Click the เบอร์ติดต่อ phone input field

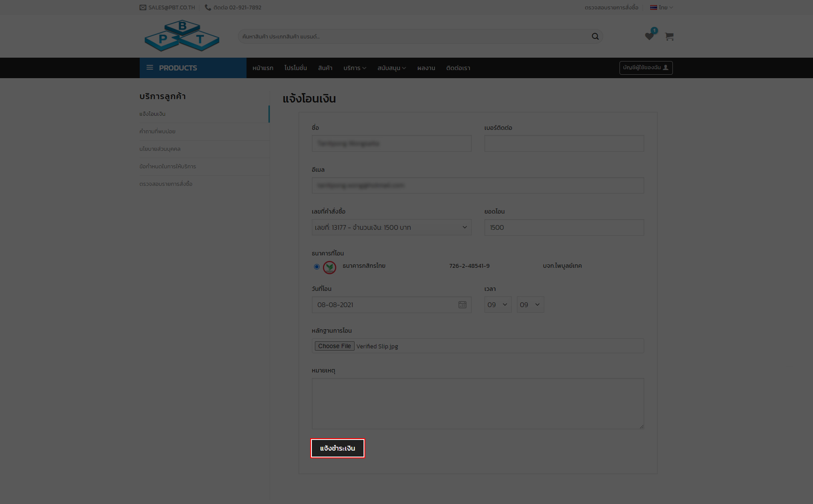tap(564, 144)
